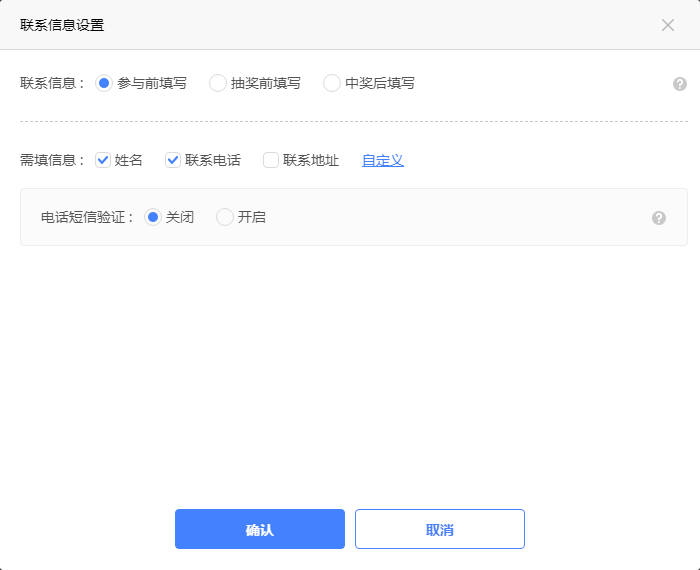Close the 联系信息设置 dialog with X icon
The height and width of the screenshot is (570, 700).
click(668, 25)
